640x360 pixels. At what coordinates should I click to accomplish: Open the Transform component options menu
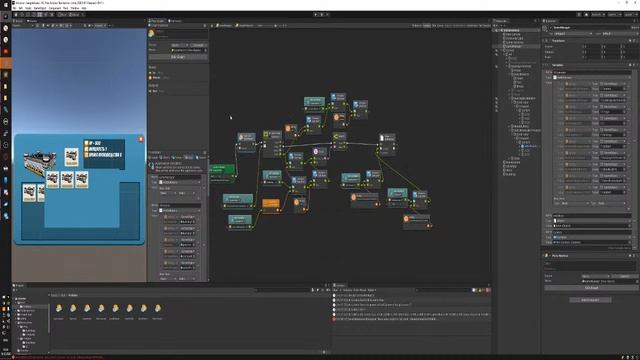click(636, 41)
